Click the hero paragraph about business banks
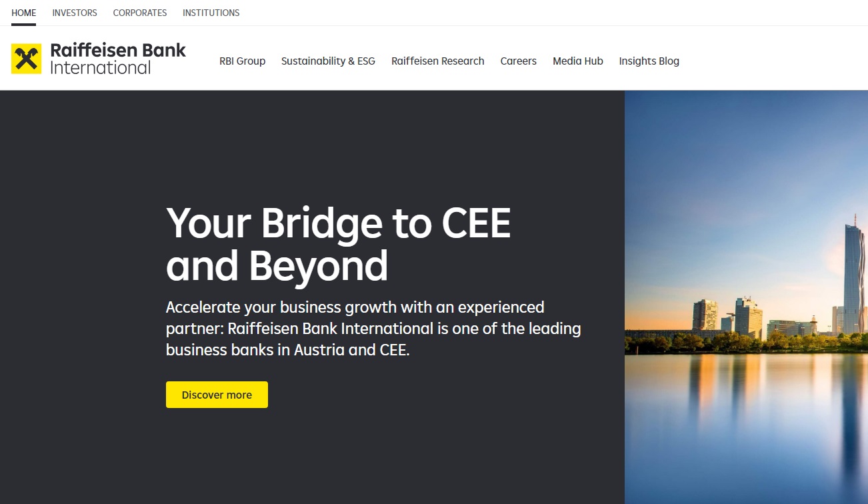The height and width of the screenshot is (504, 868). pos(373,329)
